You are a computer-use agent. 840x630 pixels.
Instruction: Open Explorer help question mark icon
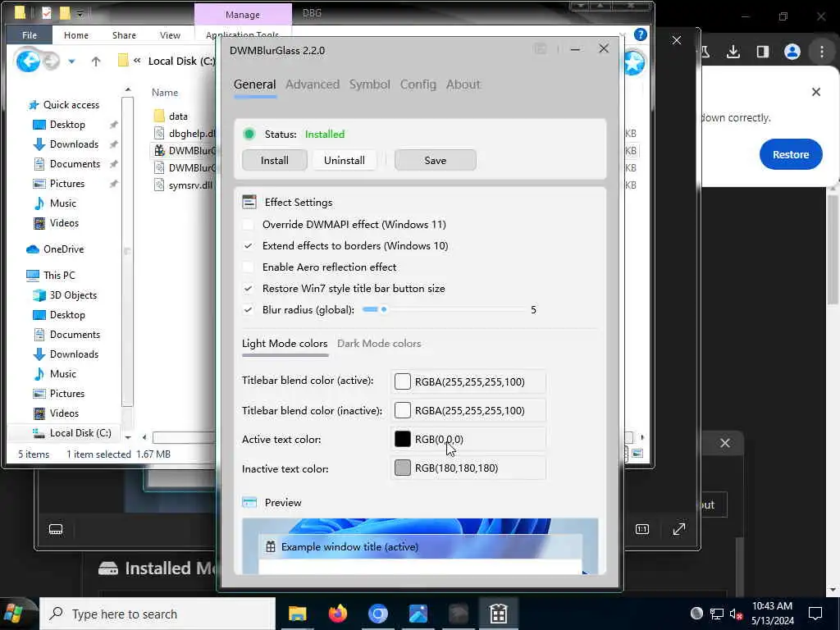click(x=640, y=34)
